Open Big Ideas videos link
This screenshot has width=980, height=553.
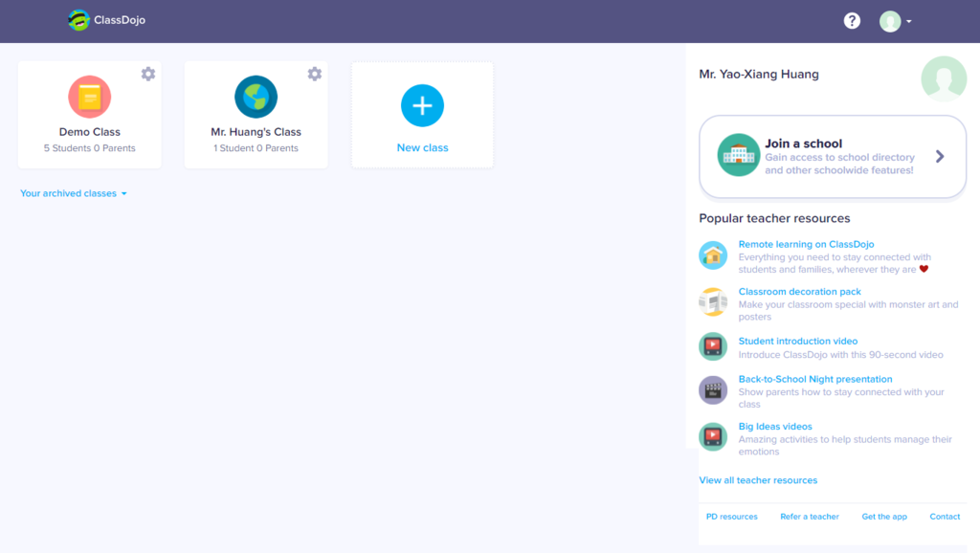click(x=775, y=427)
